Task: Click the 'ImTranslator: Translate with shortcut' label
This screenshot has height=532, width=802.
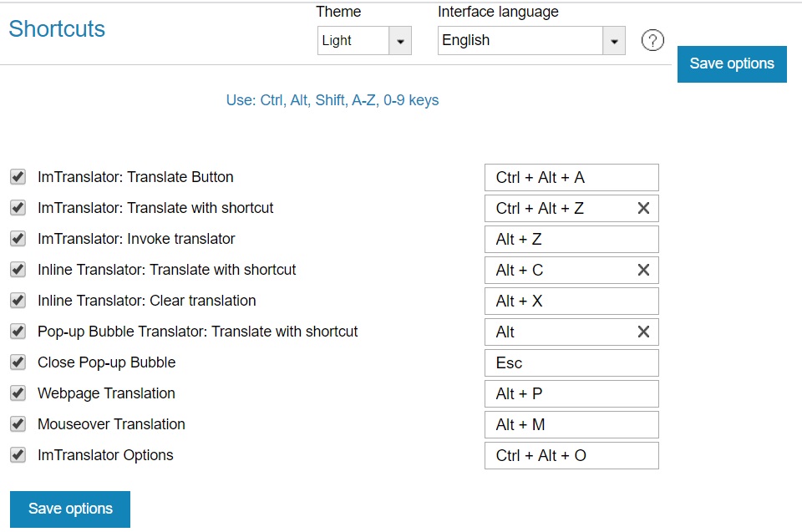Action: point(155,208)
